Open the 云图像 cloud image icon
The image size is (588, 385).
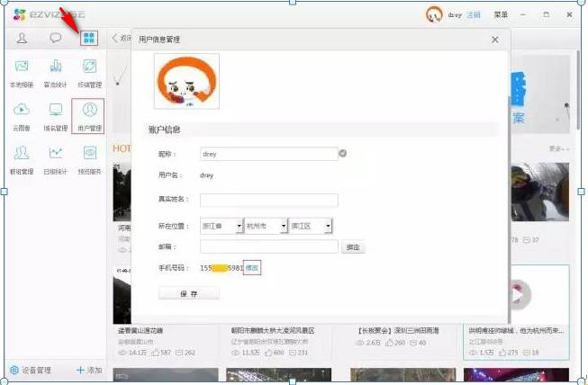pos(22,112)
